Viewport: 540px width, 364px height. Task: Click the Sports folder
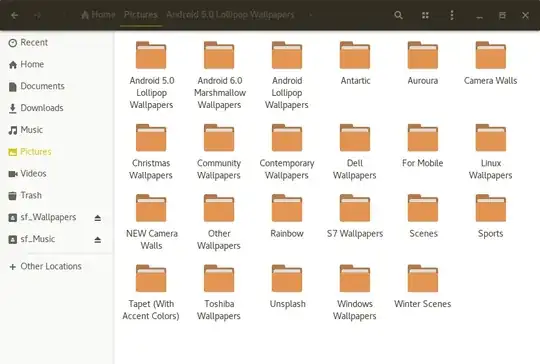click(x=490, y=216)
